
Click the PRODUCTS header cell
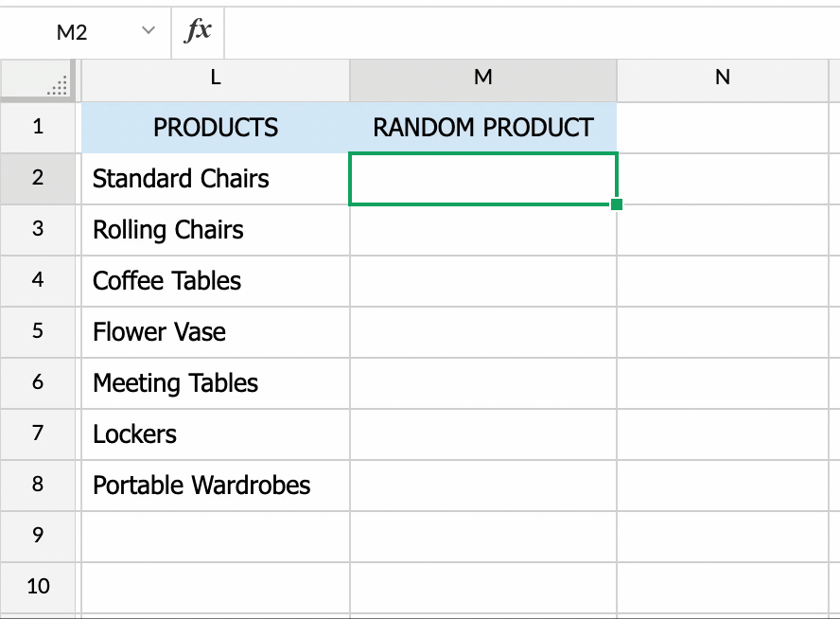(214, 127)
